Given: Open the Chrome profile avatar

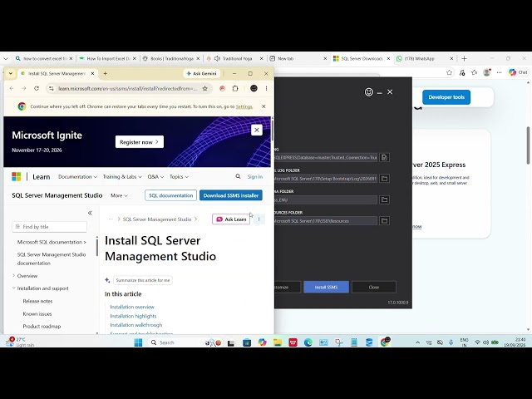Looking at the screenshot, I should click(x=254, y=89).
